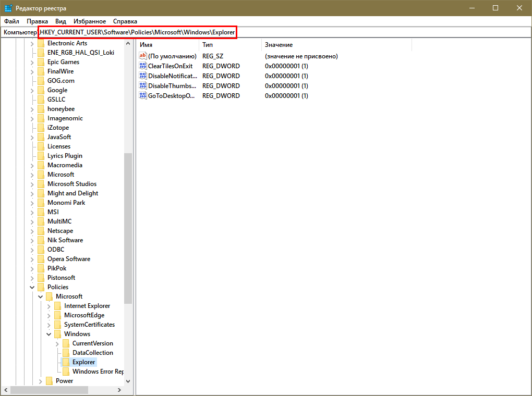Open the Файл menu
The height and width of the screenshot is (396, 532).
click(x=11, y=21)
